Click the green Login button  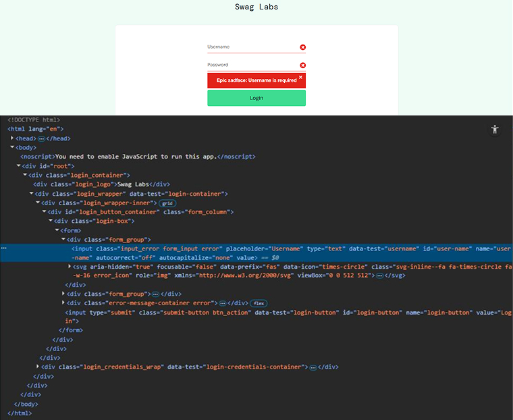[x=256, y=98]
